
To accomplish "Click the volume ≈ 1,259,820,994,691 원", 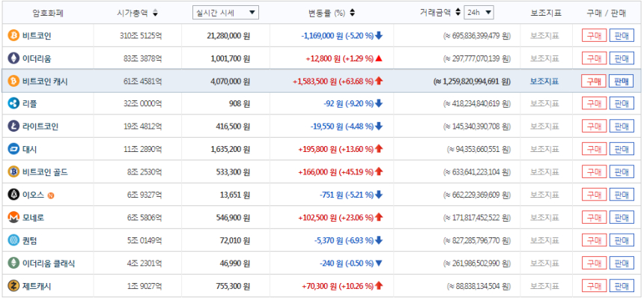I will pos(472,82).
